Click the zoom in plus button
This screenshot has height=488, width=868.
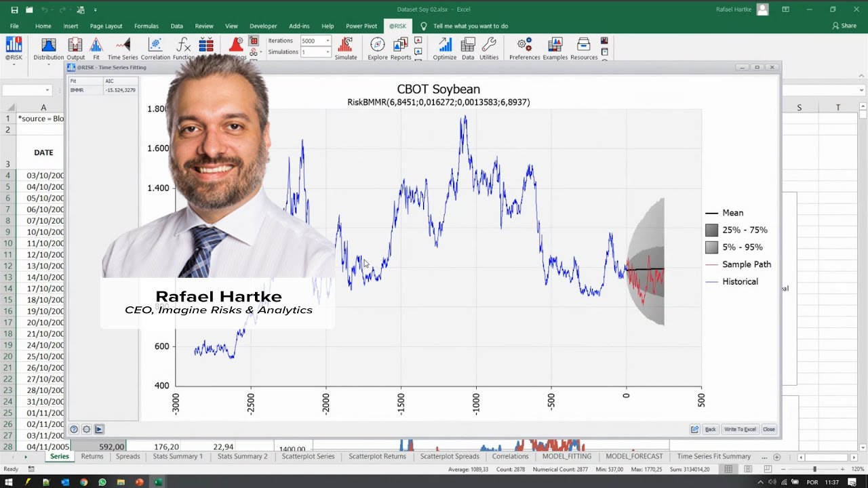tap(843, 469)
